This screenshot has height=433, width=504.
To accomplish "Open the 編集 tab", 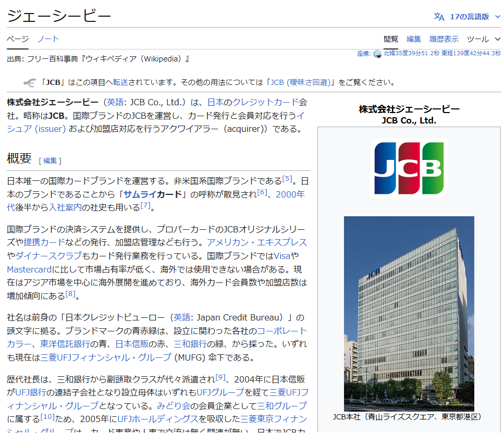I will click(414, 39).
